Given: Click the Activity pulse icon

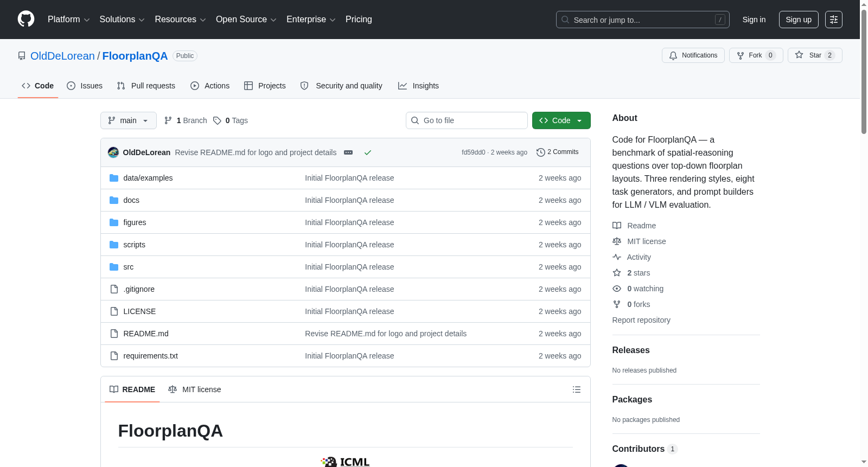Looking at the screenshot, I should pos(617,257).
